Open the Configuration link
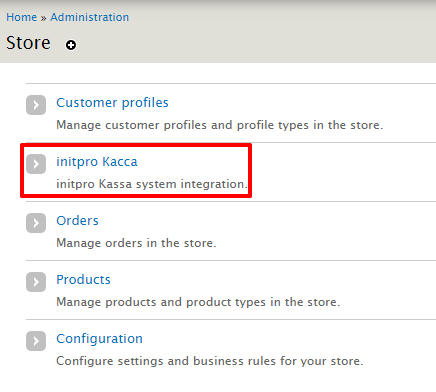This screenshot has width=436, height=392. [x=99, y=339]
